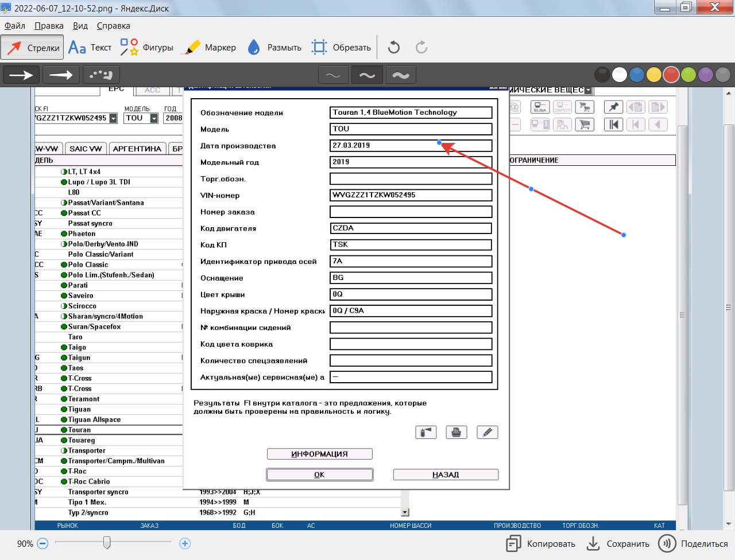
Task: Choose the Фигуры shapes tool
Action: pyautogui.click(x=146, y=48)
